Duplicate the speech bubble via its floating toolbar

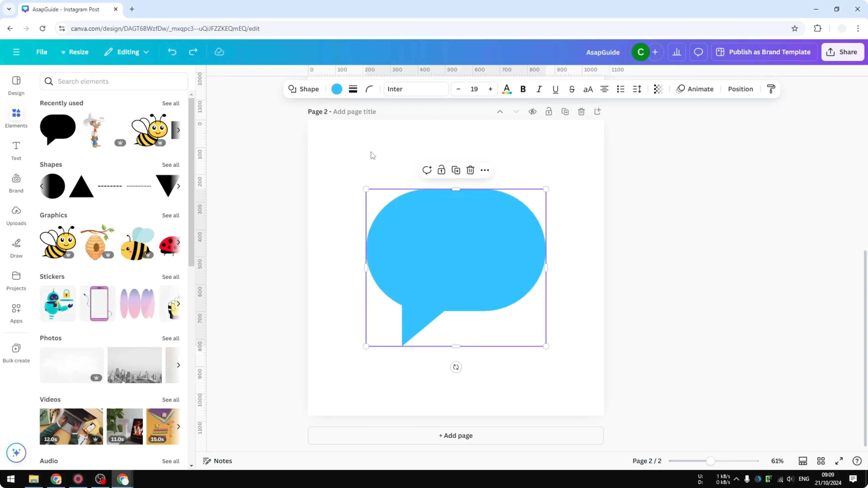[x=455, y=170]
